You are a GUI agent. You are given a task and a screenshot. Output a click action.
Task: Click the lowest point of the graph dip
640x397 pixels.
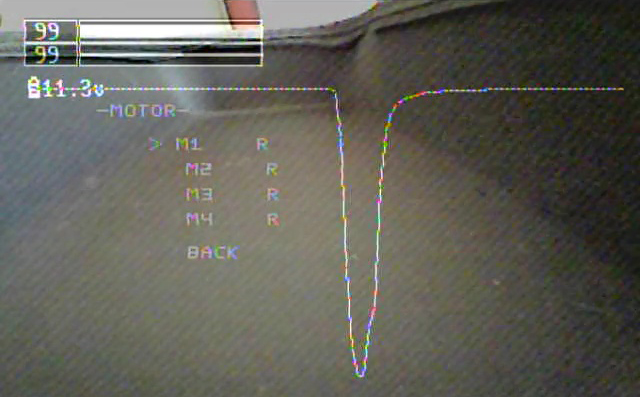point(360,373)
